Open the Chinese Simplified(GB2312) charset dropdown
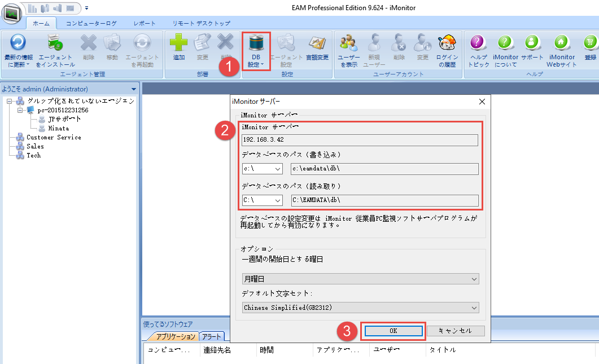 [x=360, y=308]
